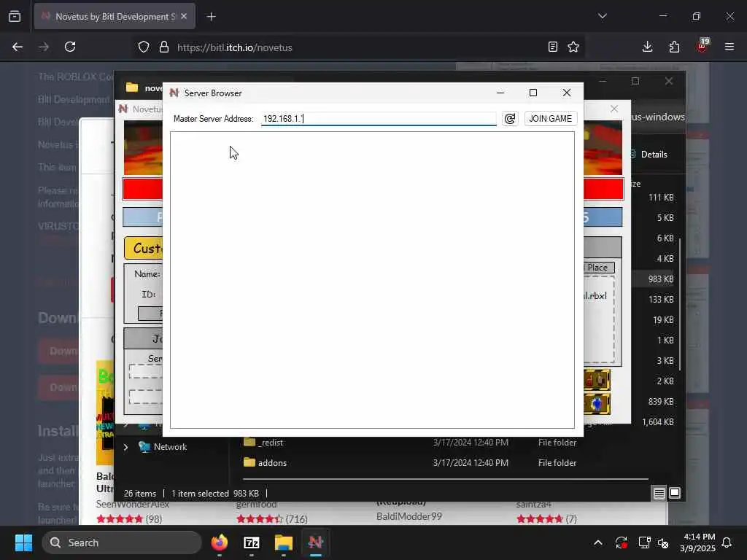Click the Firefox back arrow
Image resolution: width=747 pixels, height=560 pixels.
click(18, 47)
